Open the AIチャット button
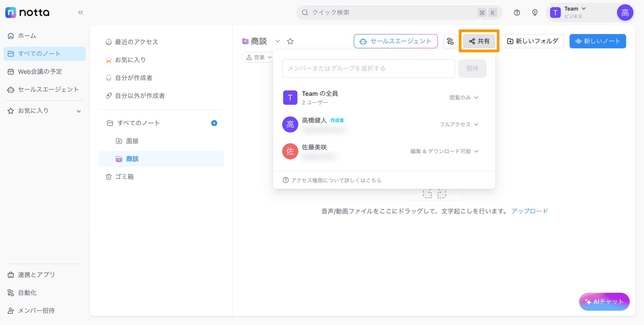Image resolution: width=644 pixels, height=325 pixels. point(604,302)
